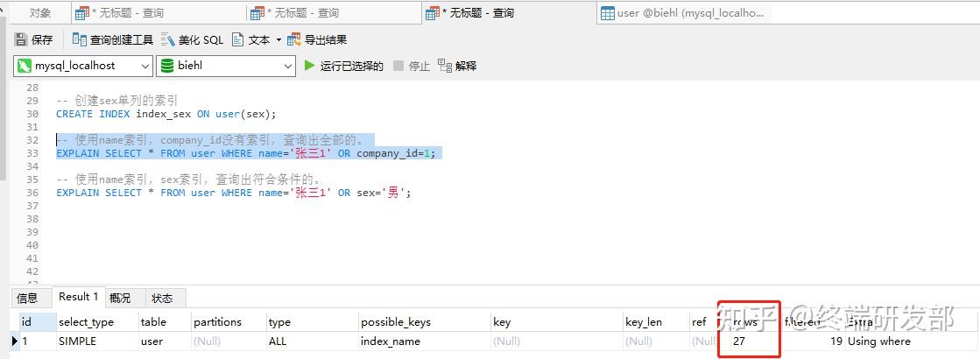Click line number 40 in the gutter
Image resolution: width=980 pixels, height=359 pixels.
32,245
